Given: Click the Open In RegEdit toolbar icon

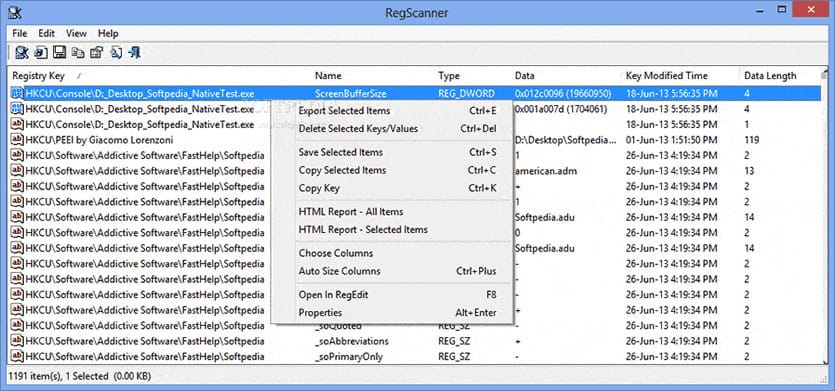Looking at the screenshot, I should click(40, 52).
